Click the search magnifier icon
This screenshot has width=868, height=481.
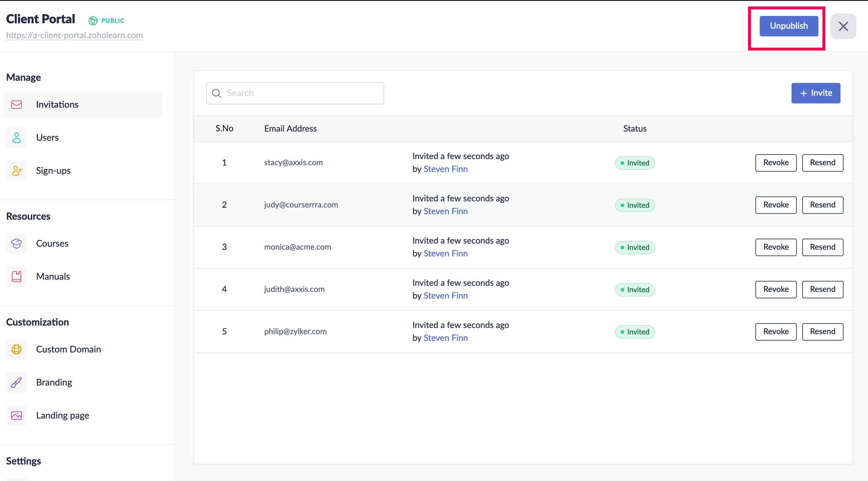click(x=216, y=93)
